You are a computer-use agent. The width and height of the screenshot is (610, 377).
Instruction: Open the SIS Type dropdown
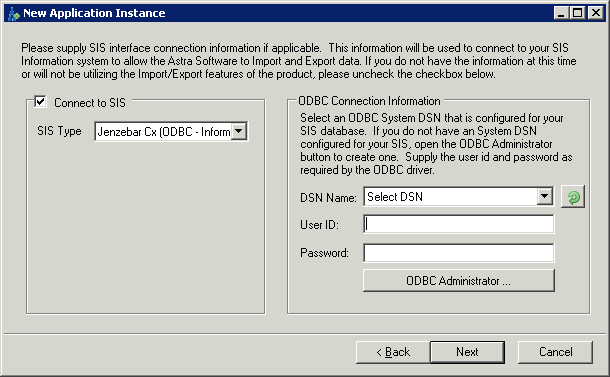pyautogui.click(x=239, y=132)
